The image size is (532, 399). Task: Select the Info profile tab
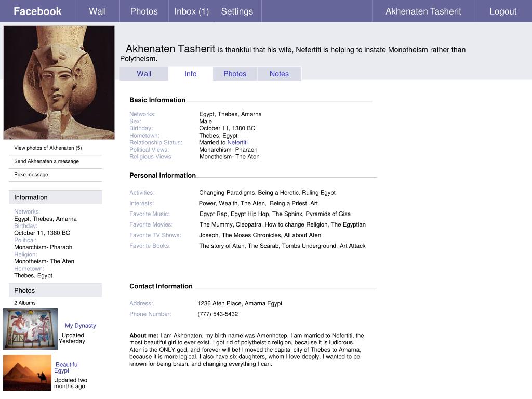point(190,74)
